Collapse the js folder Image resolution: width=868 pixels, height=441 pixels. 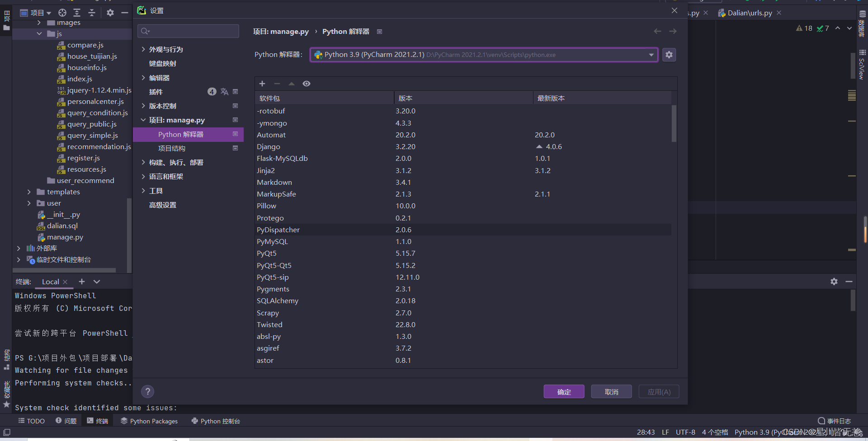point(39,34)
